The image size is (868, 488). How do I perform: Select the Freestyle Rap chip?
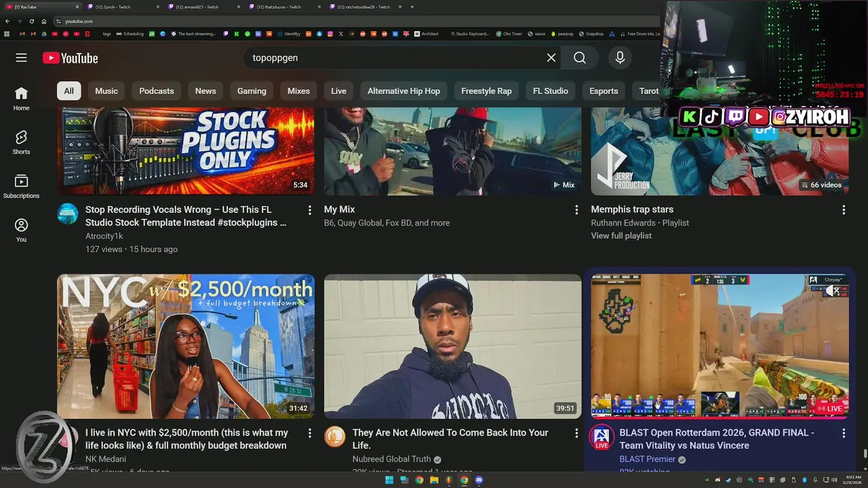point(486,91)
